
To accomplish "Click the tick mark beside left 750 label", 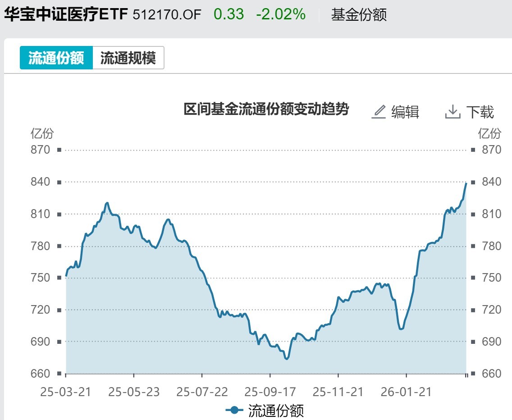I will tap(59, 278).
